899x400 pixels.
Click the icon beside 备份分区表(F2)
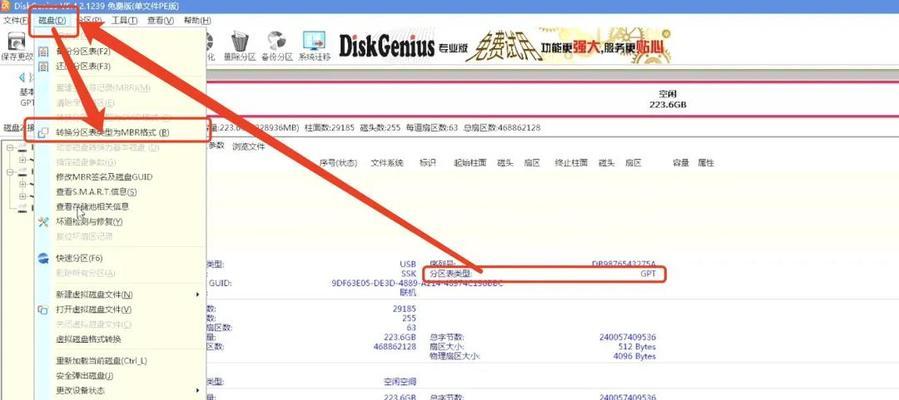(x=43, y=52)
